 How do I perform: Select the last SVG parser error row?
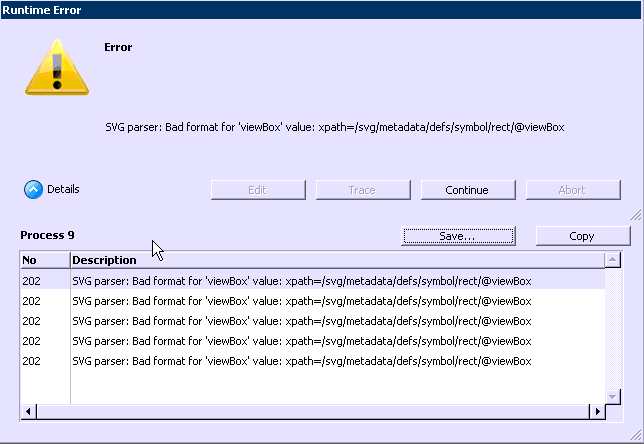tap(301, 361)
